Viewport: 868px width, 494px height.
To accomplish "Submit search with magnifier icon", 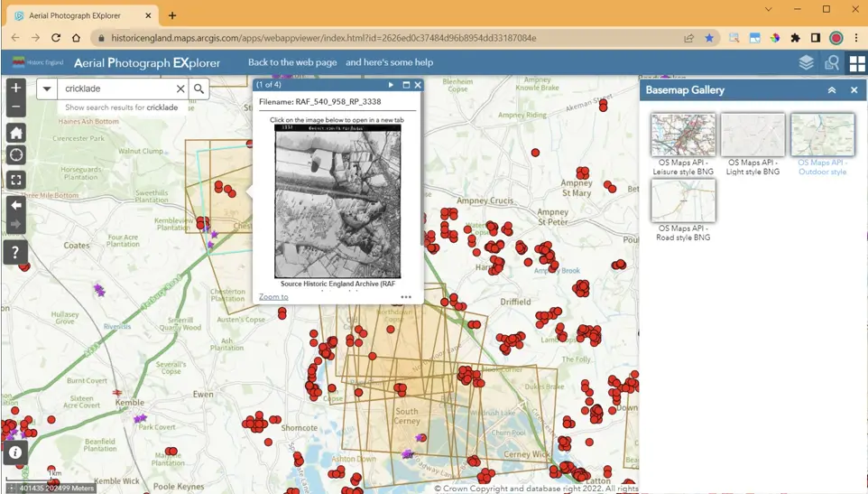I will (199, 89).
